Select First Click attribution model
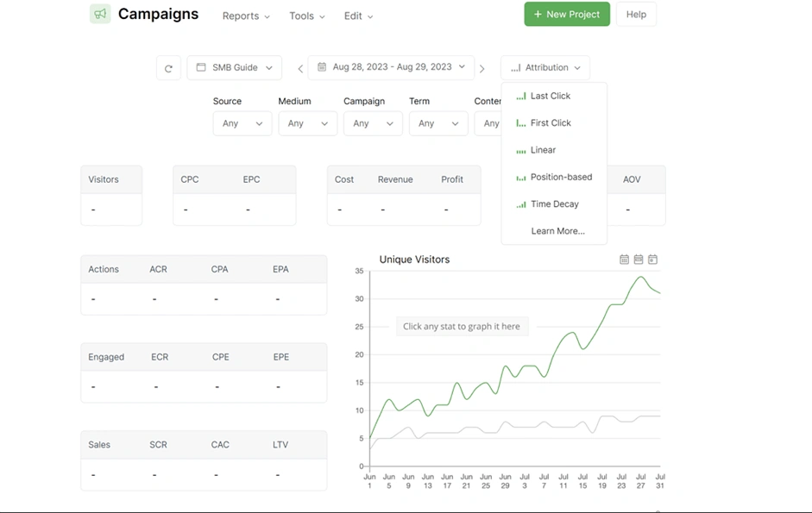 550,123
